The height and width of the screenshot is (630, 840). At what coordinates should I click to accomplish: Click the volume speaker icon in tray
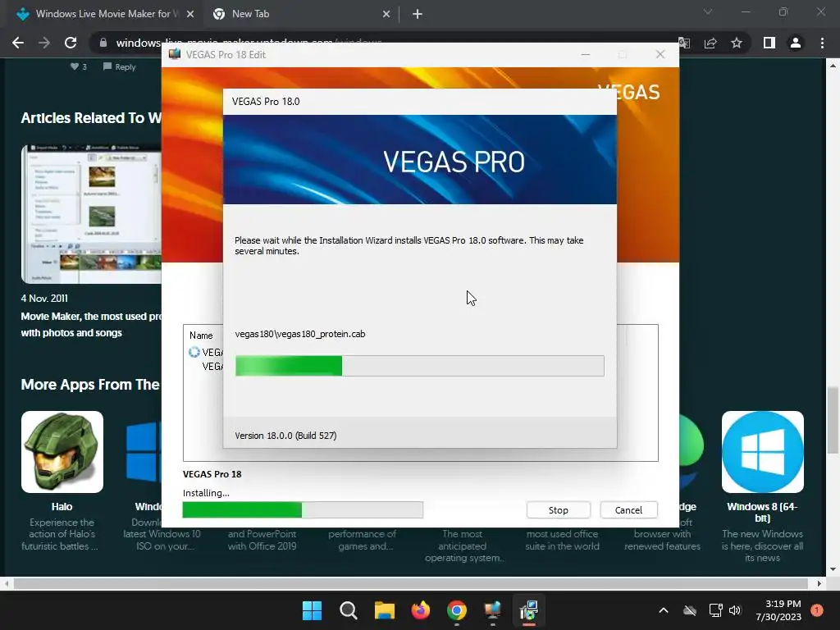click(735, 610)
